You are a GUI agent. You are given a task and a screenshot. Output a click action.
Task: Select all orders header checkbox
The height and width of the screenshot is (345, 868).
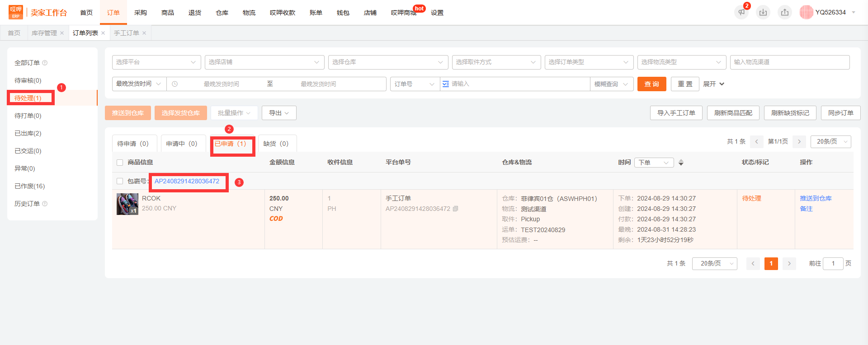click(120, 163)
